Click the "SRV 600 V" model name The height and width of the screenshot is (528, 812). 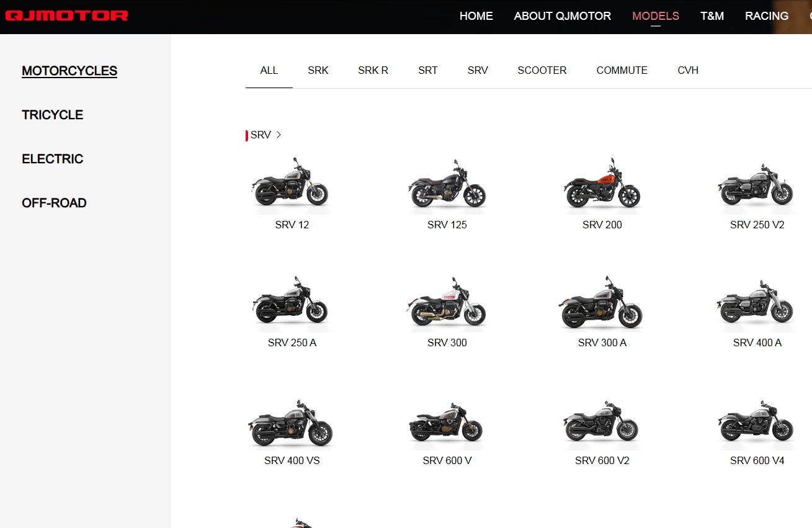447,460
